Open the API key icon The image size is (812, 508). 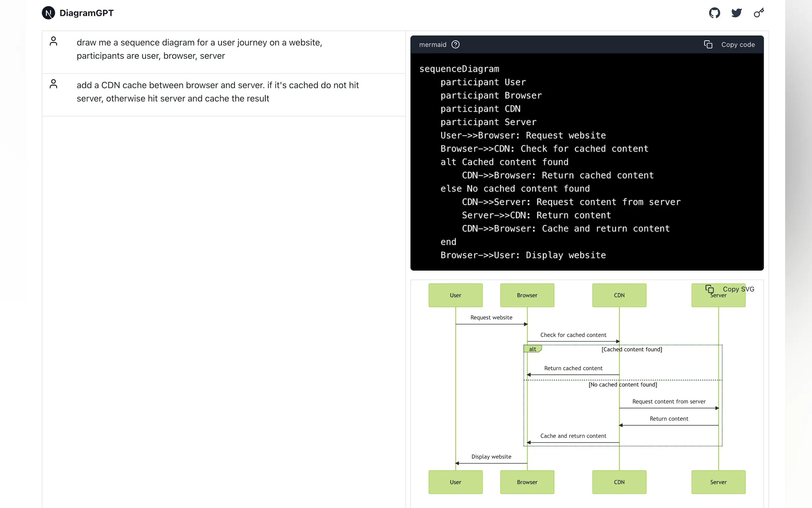click(759, 13)
